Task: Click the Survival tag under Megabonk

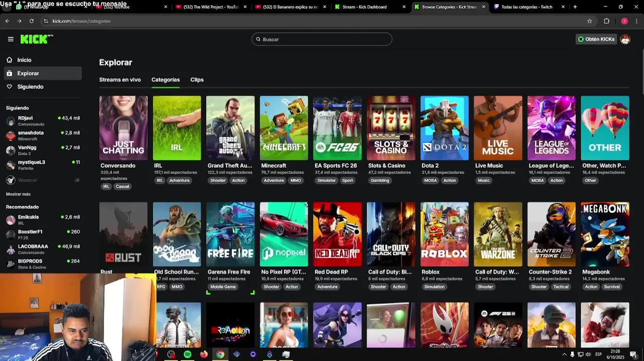Action: (x=612, y=287)
